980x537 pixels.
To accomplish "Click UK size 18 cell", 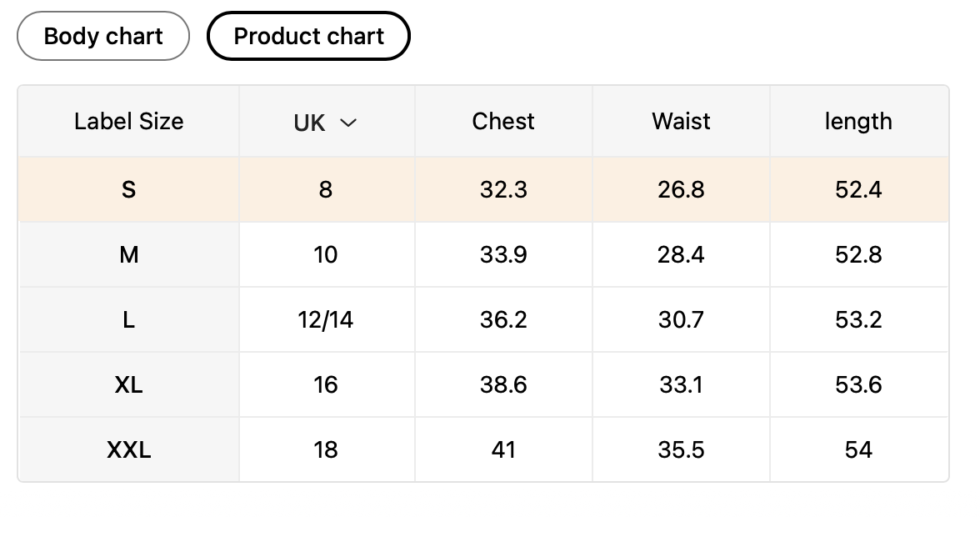I will 326,450.
